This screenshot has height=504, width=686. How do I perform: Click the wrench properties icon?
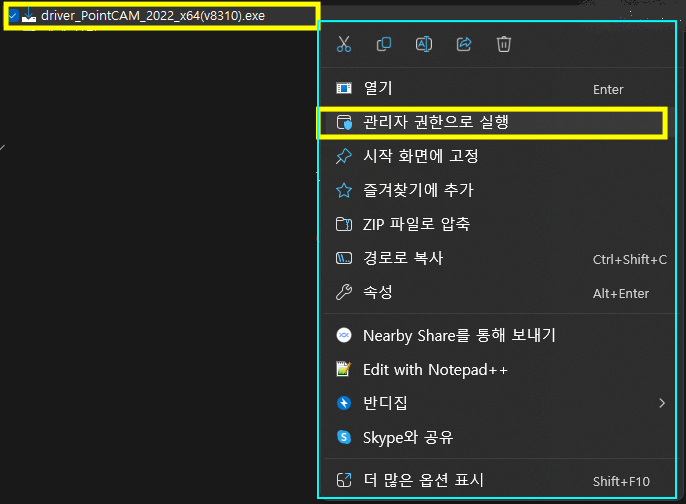point(344,292)
